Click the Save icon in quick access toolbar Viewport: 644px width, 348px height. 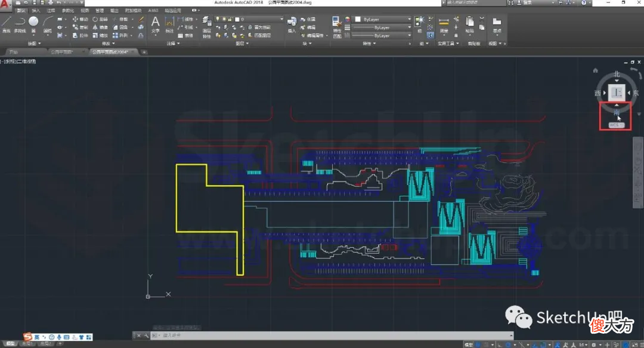pyautogui.click(x=34, y=2)
